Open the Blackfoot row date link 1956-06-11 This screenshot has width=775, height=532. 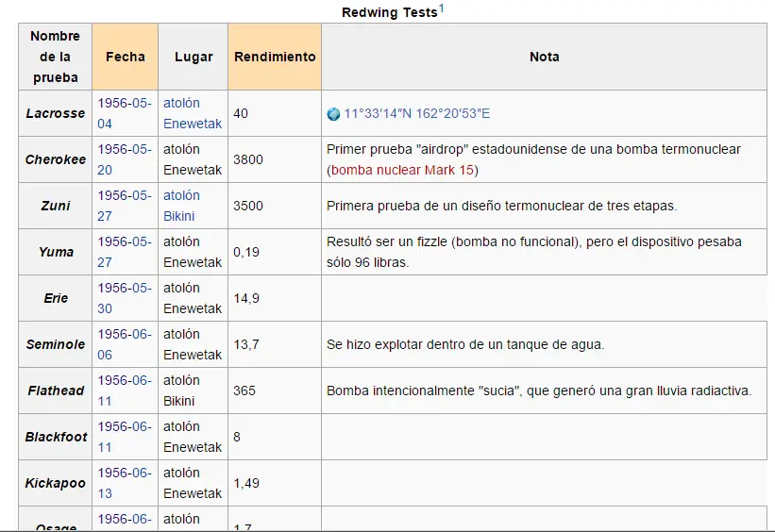pos(125,437)
